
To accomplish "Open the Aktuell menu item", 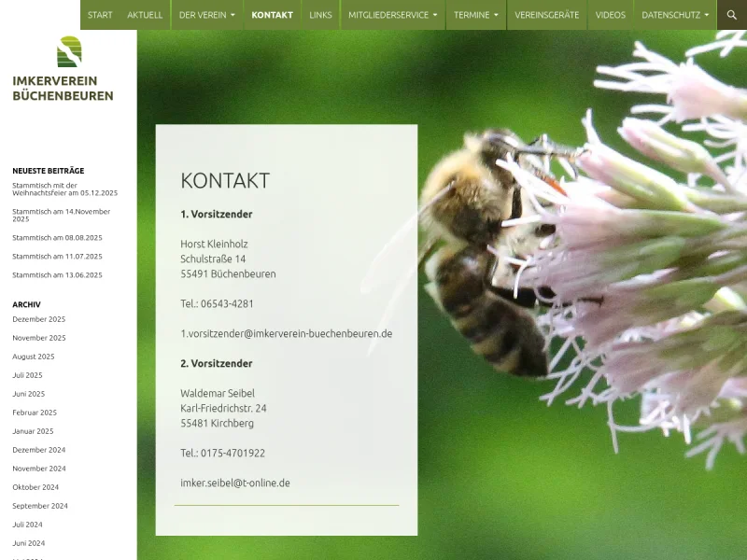I will click(x=145, y=15).
